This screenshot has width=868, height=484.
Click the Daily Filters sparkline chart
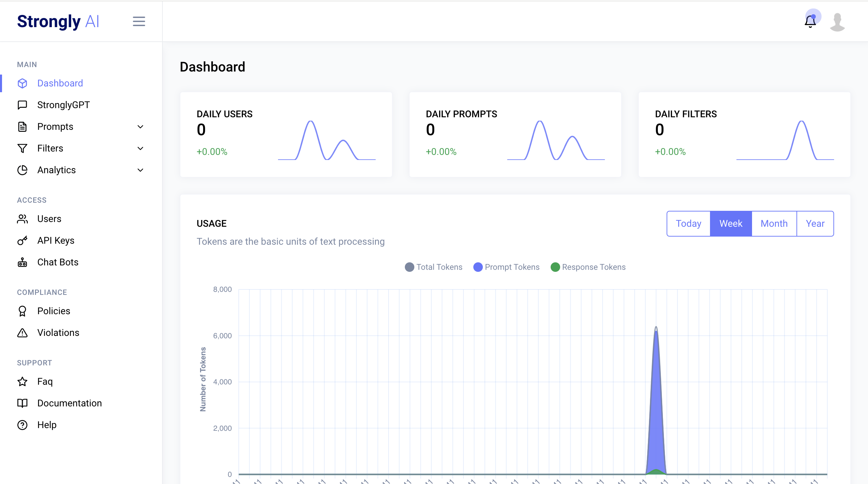click(785, 140)
